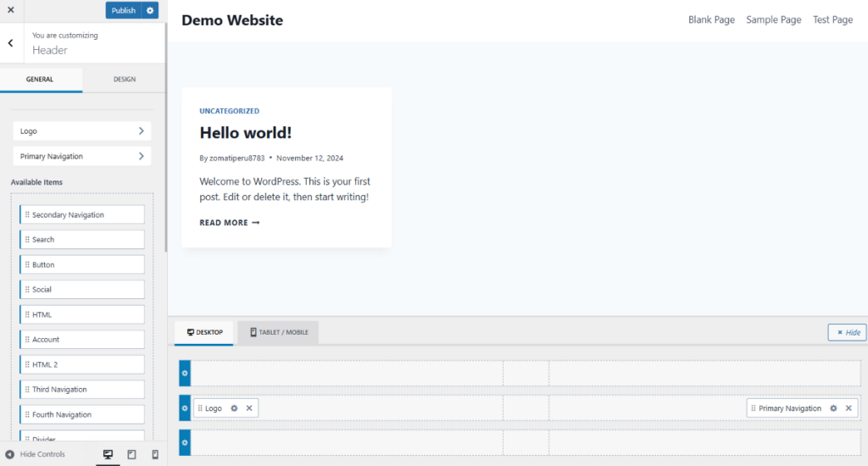Grab the Primary Navigation drag handle
This screenshot has width=868, height=466.
(x=754, y=408)
